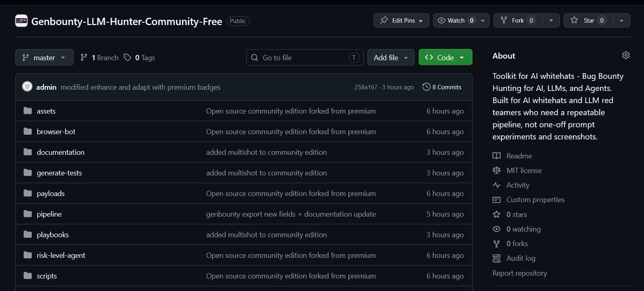Open the 0 stars link
Image resolution: width=644 pixels, height=291 pixels.
pyautogui.click(x=517, y=214)
